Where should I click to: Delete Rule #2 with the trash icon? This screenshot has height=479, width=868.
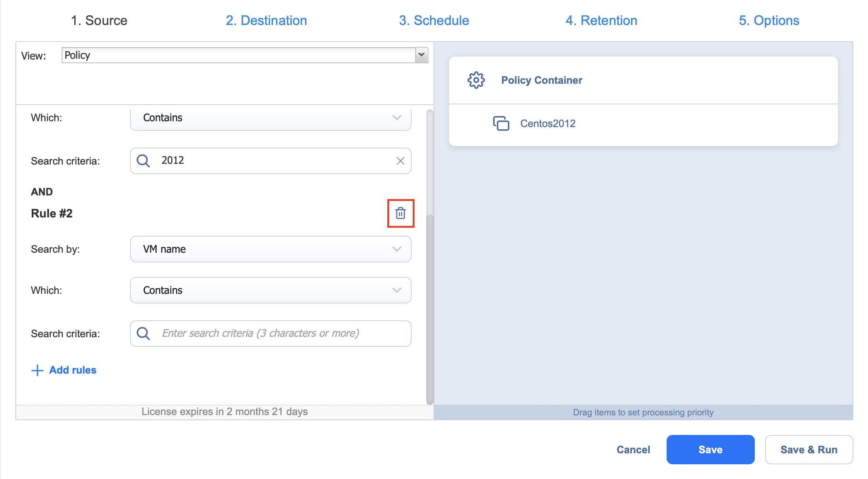[x=401, y=213]
